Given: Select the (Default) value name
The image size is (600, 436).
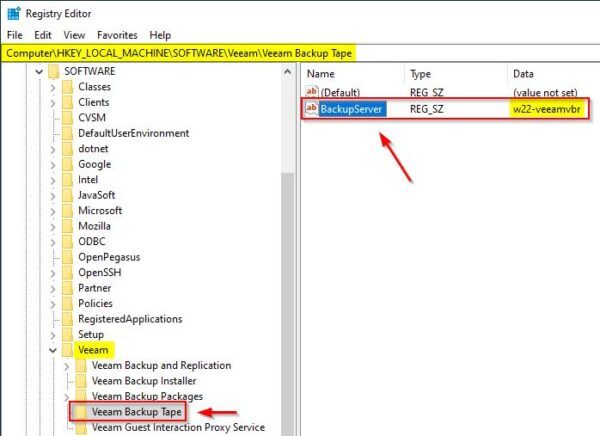Looking at the screenshot, I should 340,93.
